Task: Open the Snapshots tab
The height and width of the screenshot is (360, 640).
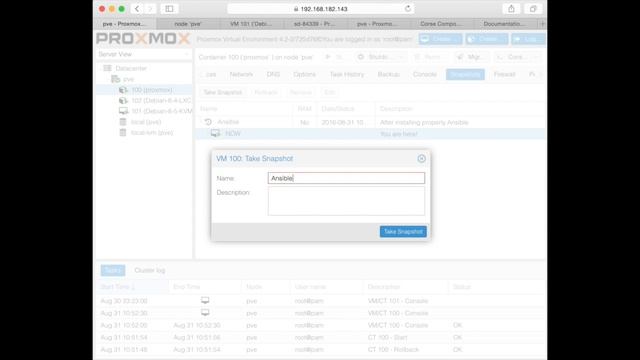Action: pos(465,74)
